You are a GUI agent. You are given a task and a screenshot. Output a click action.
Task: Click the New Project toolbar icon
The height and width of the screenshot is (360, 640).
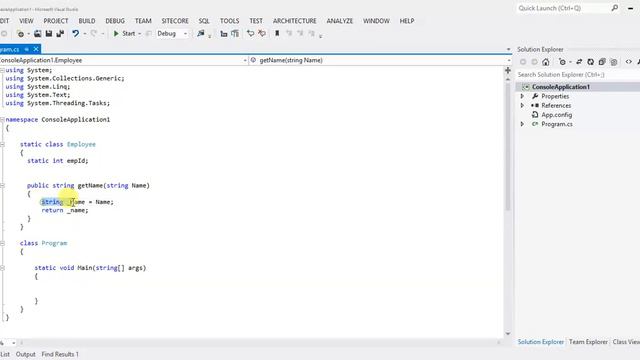tap(20, 33)
